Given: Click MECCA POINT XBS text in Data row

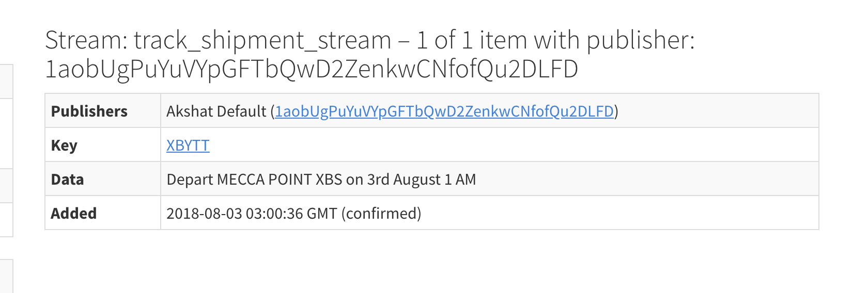Looking at the screenshot, I should (x=280, y=180).
